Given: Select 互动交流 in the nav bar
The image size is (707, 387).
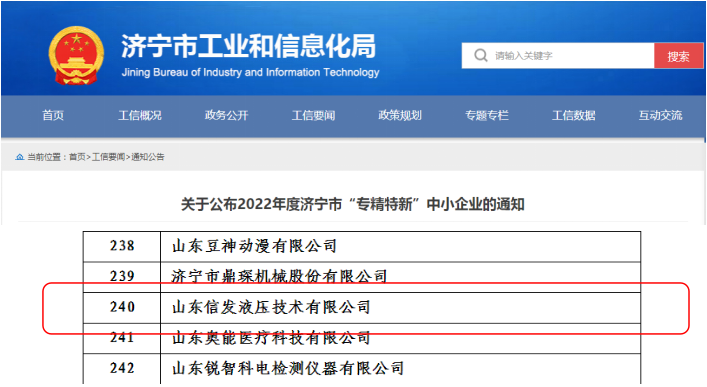Looking at the screenshot, I should click(x=661, y=115).
